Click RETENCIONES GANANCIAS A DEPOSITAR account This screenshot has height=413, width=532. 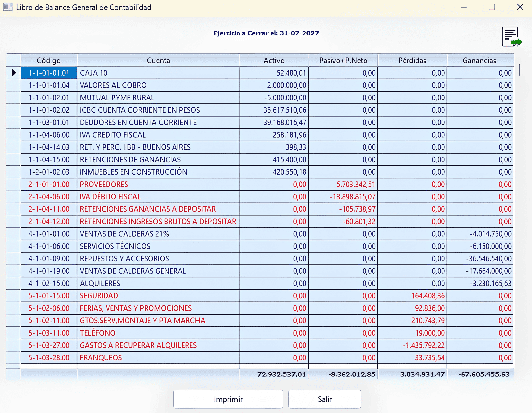pos(158,209)
